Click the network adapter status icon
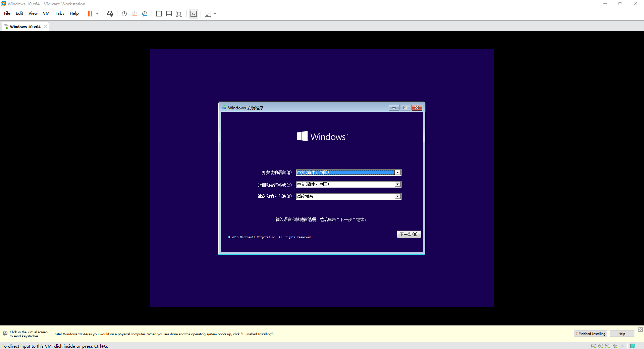The width and height of the screenshot is (644, 349). 608,346
